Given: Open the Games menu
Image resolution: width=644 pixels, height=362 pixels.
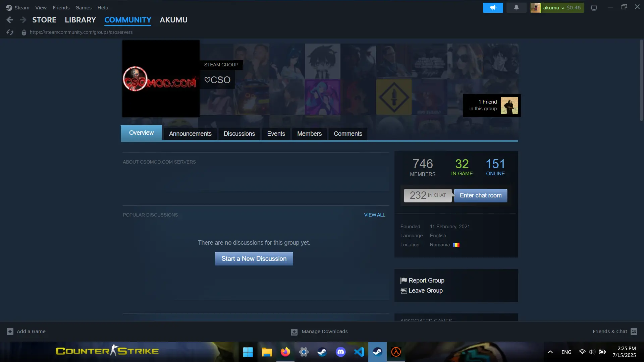Looking at the screenshot, I should [84, 8].
